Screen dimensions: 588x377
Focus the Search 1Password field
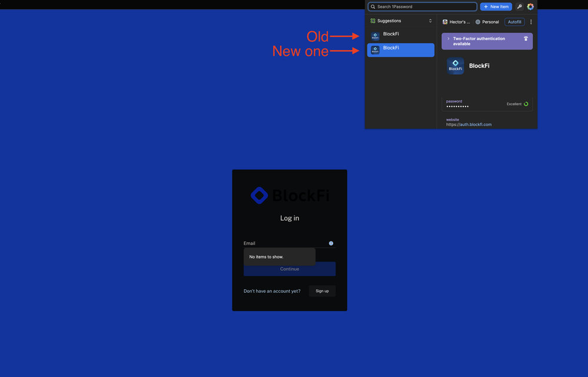point(424,6)
